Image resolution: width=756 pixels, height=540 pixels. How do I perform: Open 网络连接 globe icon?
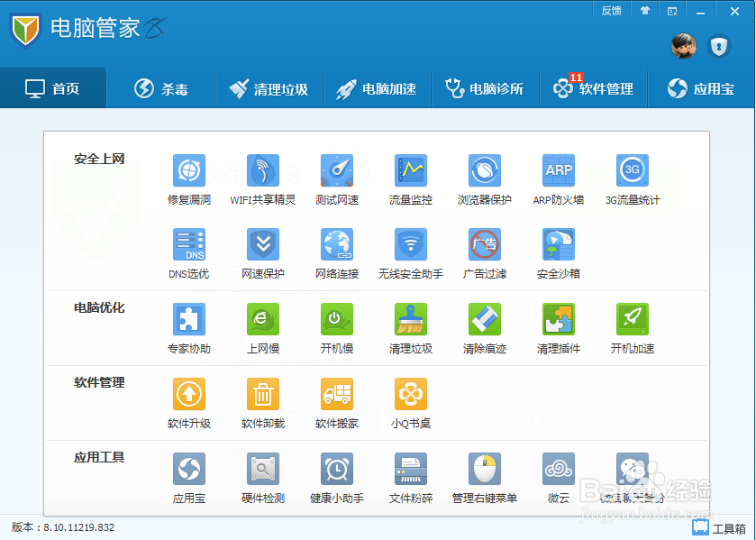[336, 244]
